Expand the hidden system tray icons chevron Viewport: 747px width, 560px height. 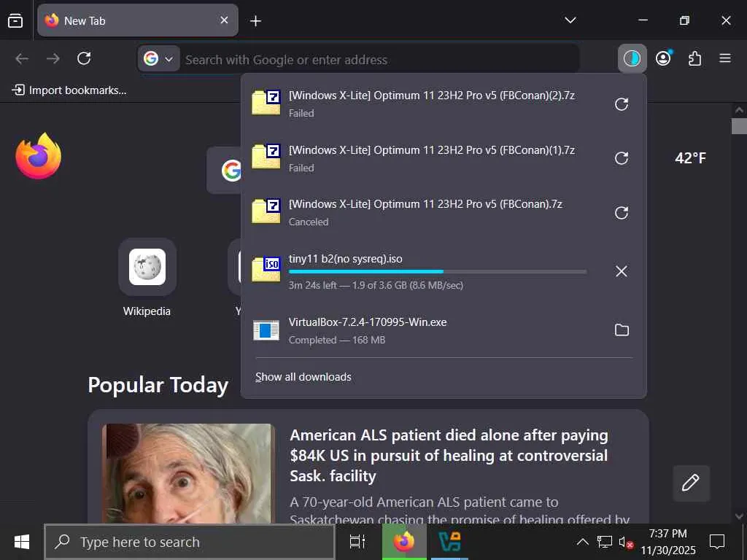pos(582,542)
